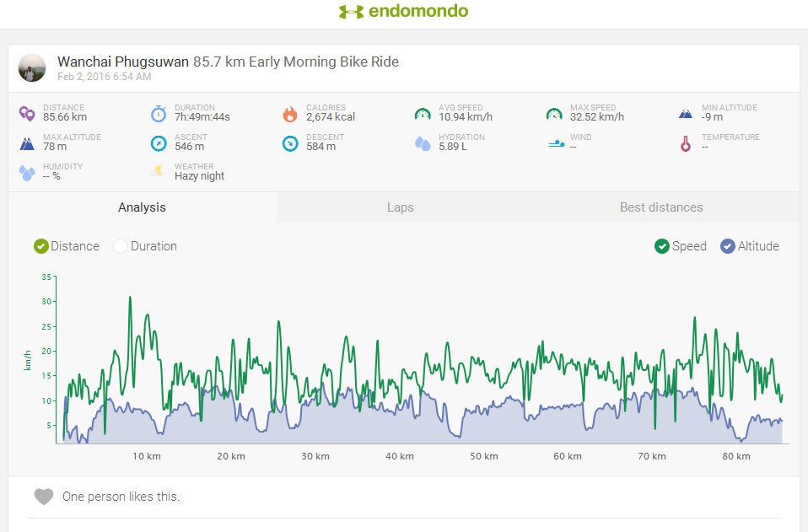Switch to the Analysis tab

143,207
